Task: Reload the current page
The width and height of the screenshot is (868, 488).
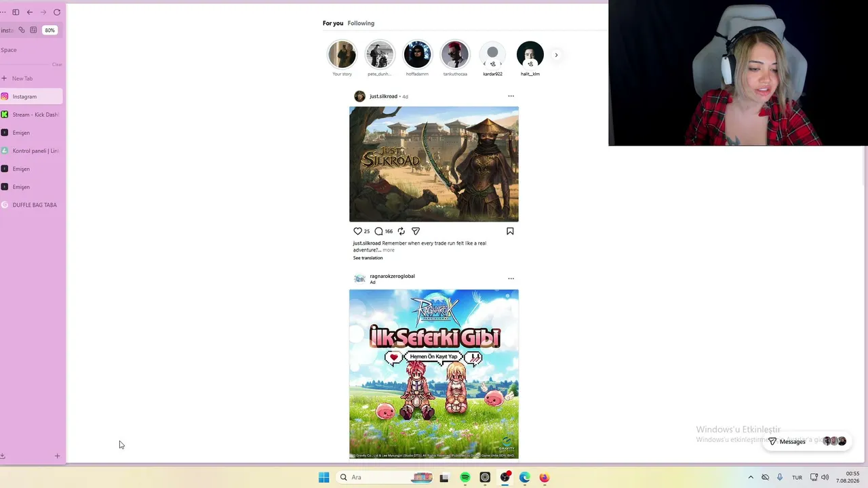Action: (57, 12)
